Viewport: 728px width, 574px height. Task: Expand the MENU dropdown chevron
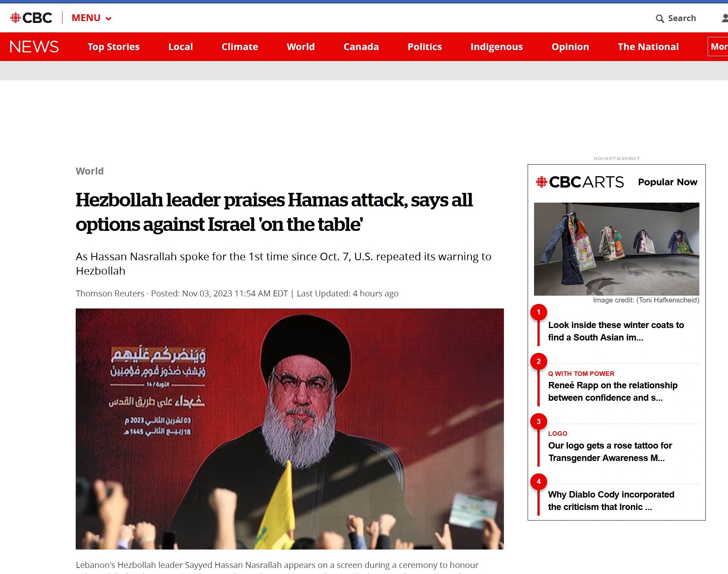coord(108,18)
